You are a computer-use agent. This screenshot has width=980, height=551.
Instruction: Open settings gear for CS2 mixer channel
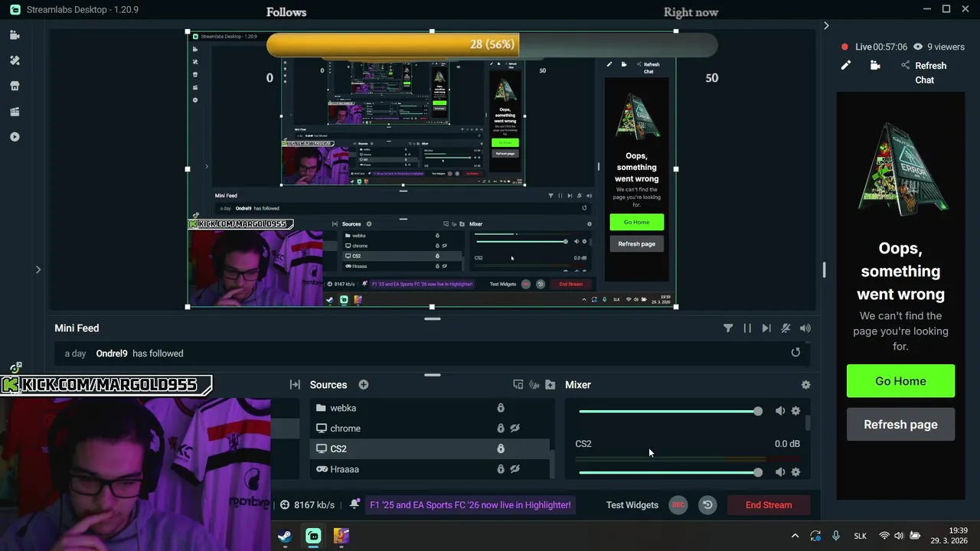tap(795, 472)
